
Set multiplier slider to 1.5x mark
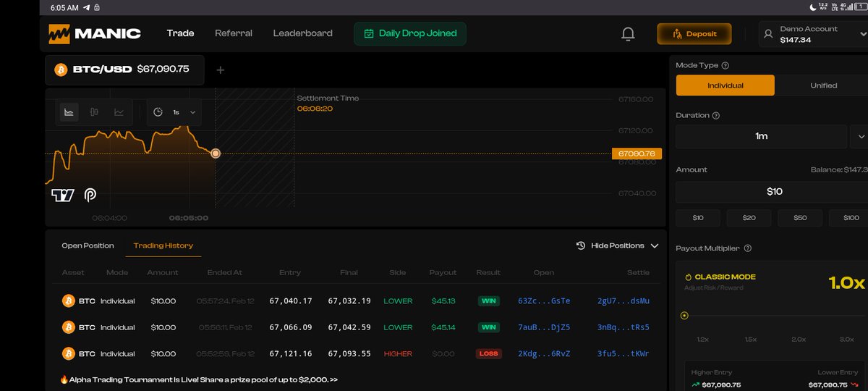pyautogui.click(x=750, y=339)
